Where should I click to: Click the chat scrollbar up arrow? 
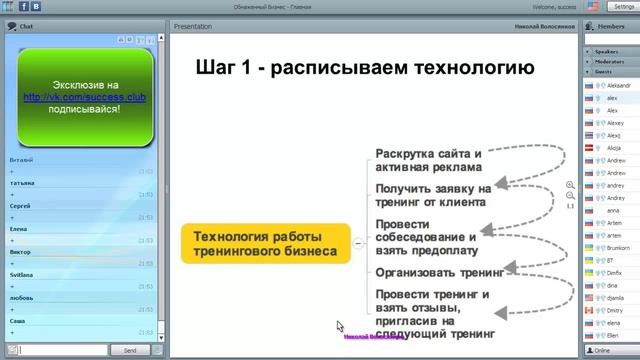161,38
